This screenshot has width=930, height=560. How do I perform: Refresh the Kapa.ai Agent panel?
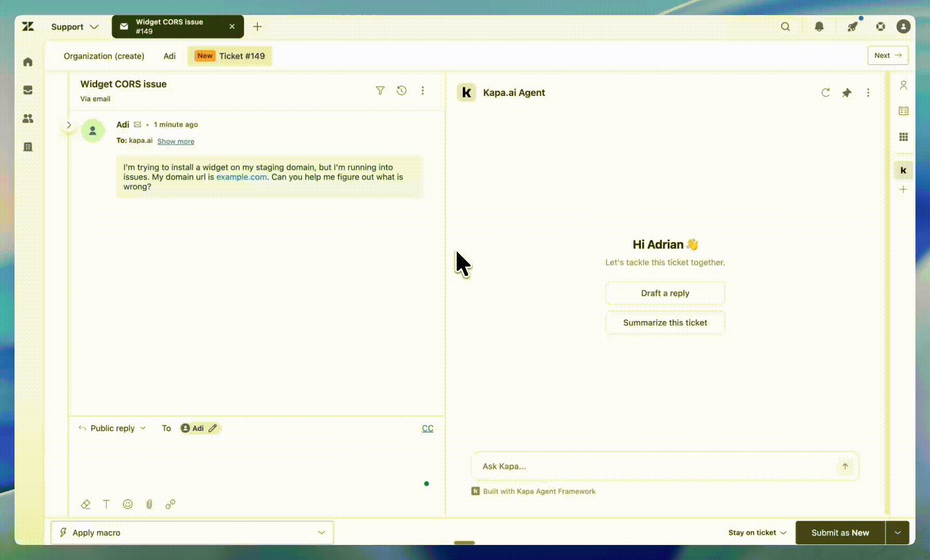point(826,93)
